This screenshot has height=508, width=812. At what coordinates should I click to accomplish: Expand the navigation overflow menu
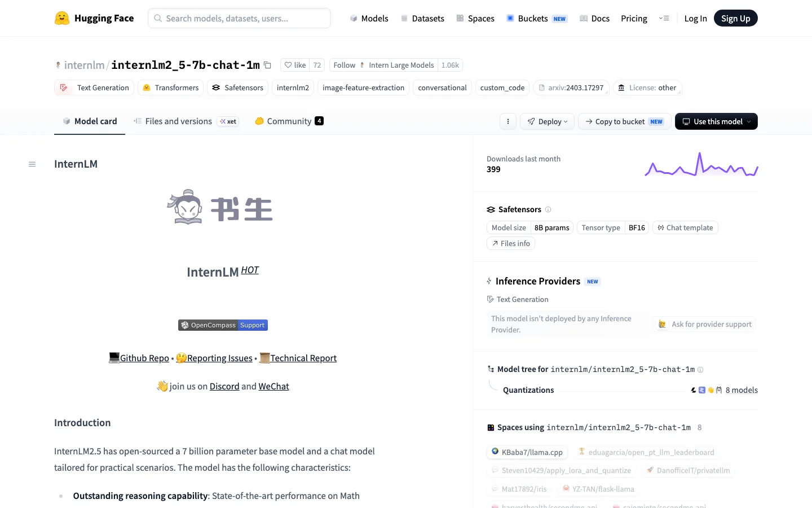(664, 19)
